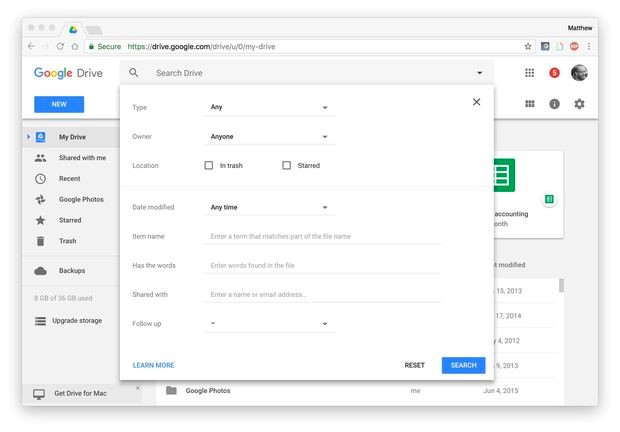Image resolution: width=620 pixels, height=432 pixels.
Task: Expand the Owner dropdown
Action: 269,136
